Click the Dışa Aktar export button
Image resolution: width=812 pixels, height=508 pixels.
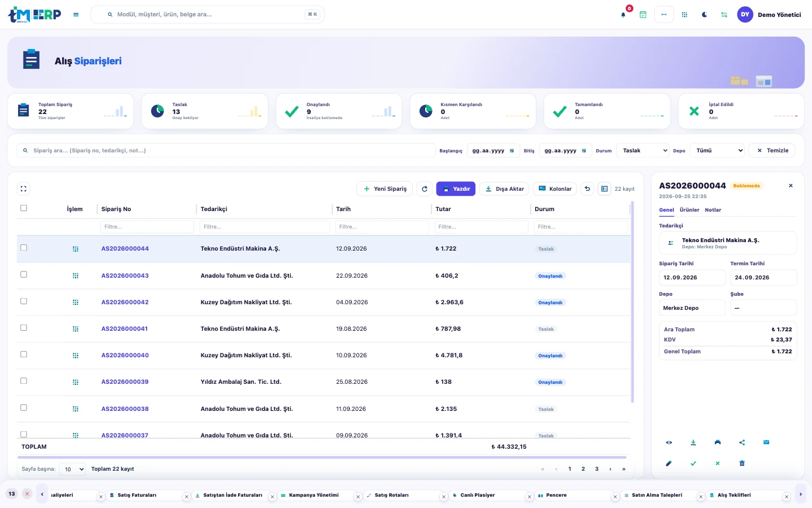click(x=505, y=189)
